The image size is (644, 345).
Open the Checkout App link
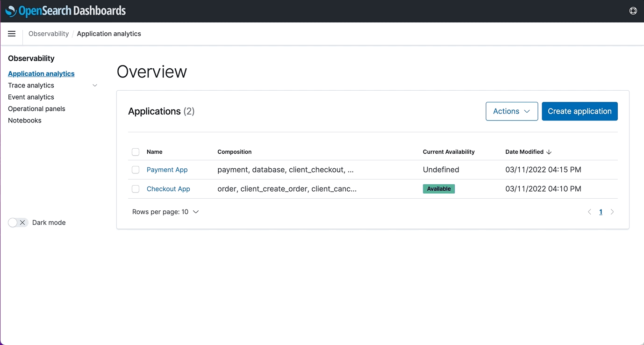tap(168, 189)
